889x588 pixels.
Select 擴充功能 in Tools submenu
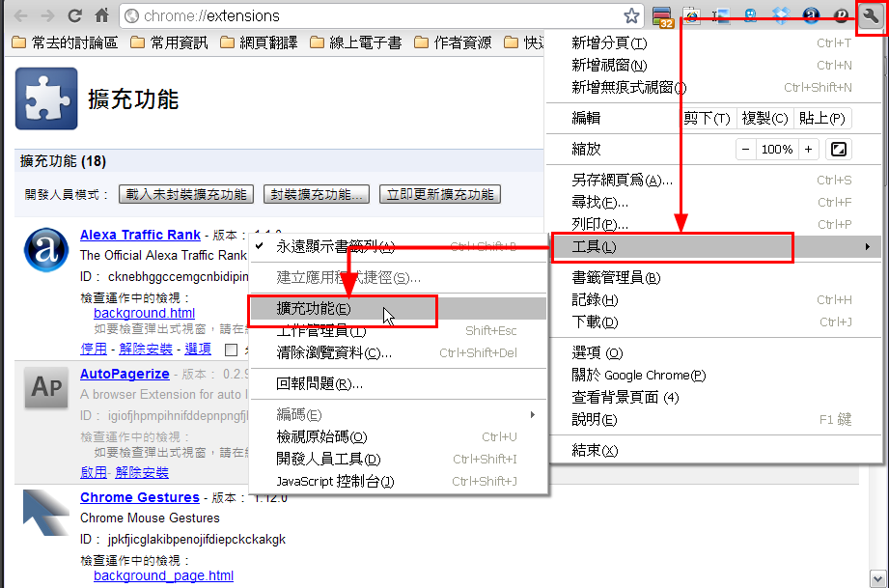tap(398, 308)
